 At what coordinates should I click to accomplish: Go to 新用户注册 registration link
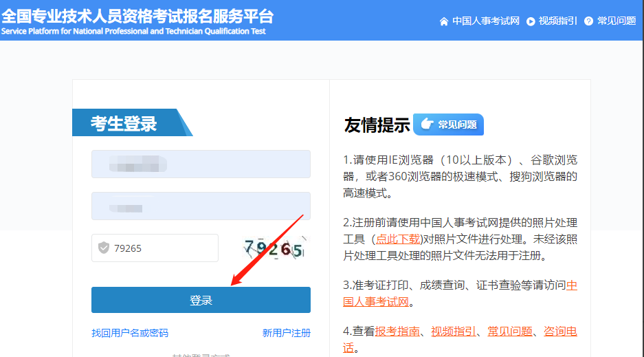point(286,333)
